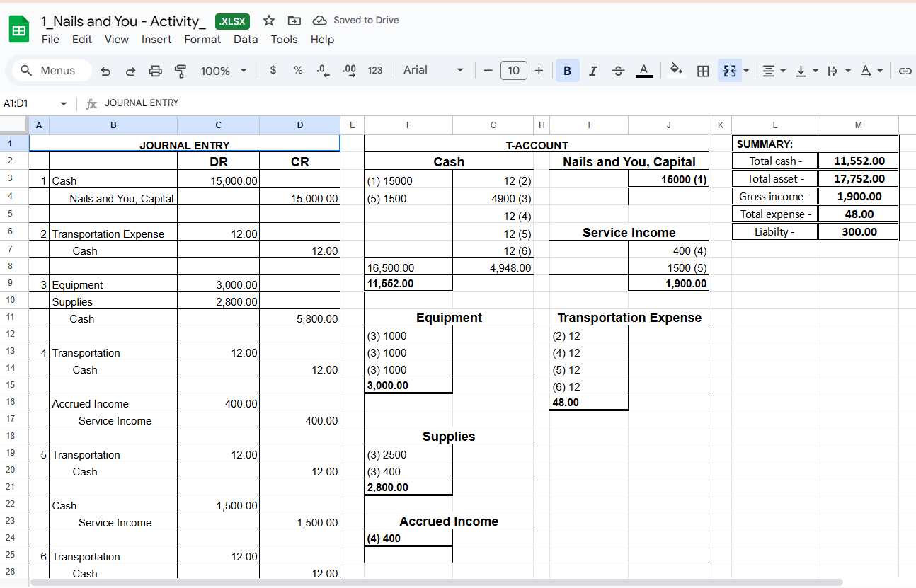Print the spreadsheet
Image resolution: width=916 pixels, height=588 pixels.
(x=156, y=71)
